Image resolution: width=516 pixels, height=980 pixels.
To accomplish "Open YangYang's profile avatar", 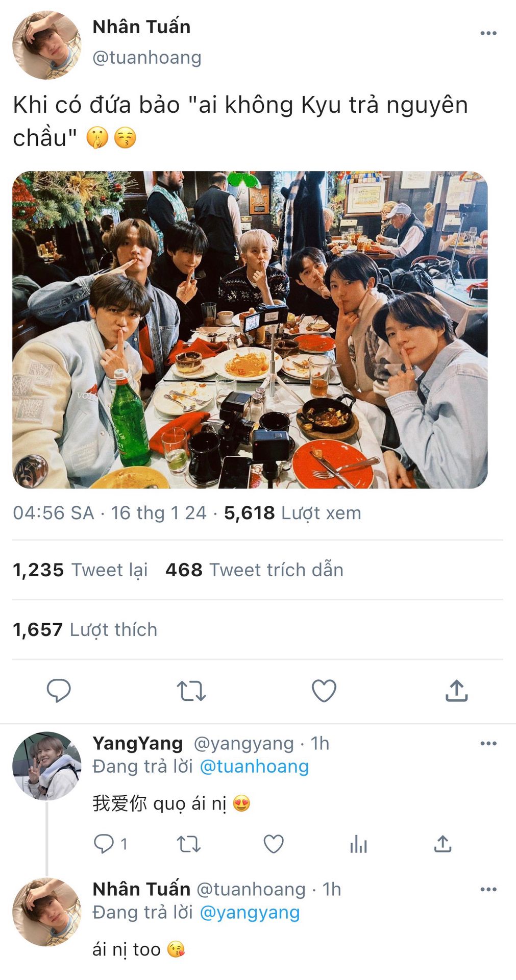I will click(47, 766).
